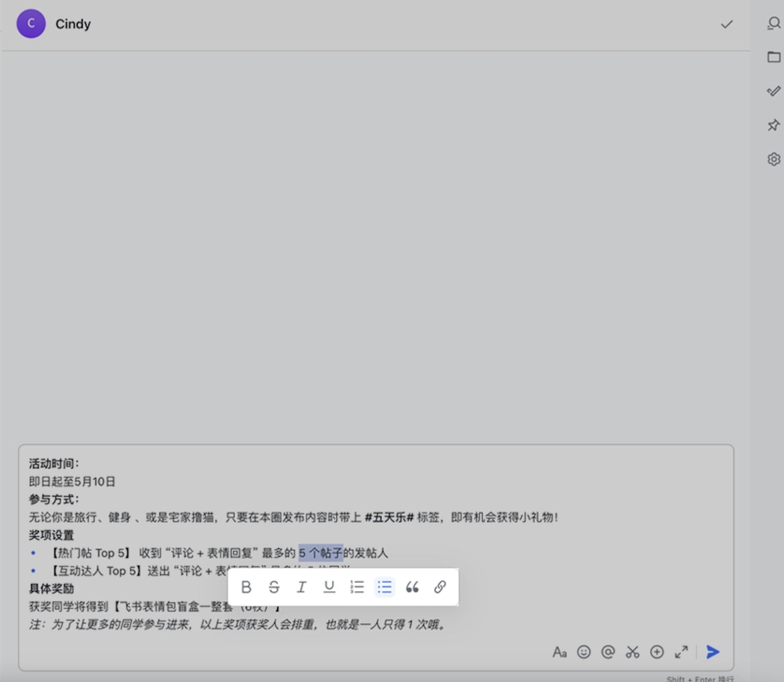Italicize the selected text

click(x=301, y=587)
